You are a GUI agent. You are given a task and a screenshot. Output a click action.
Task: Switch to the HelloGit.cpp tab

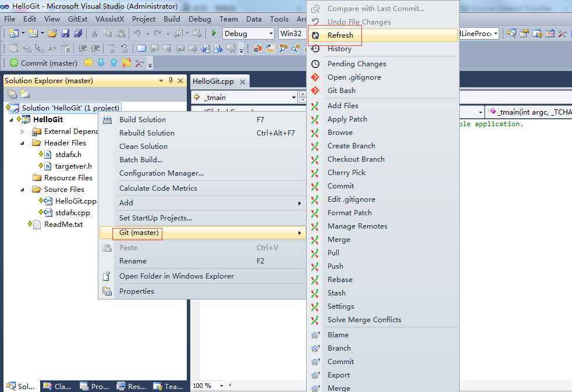213,81
